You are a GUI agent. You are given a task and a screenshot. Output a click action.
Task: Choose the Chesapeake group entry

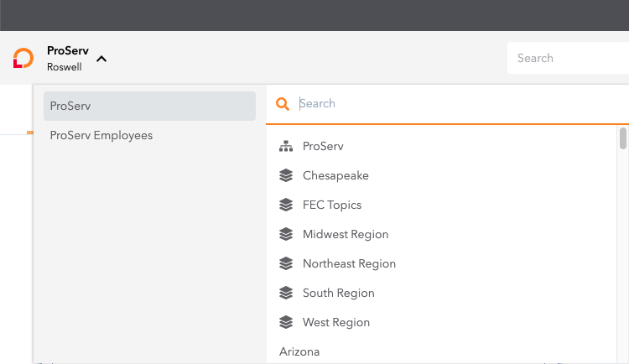click(x=441, y=175)
